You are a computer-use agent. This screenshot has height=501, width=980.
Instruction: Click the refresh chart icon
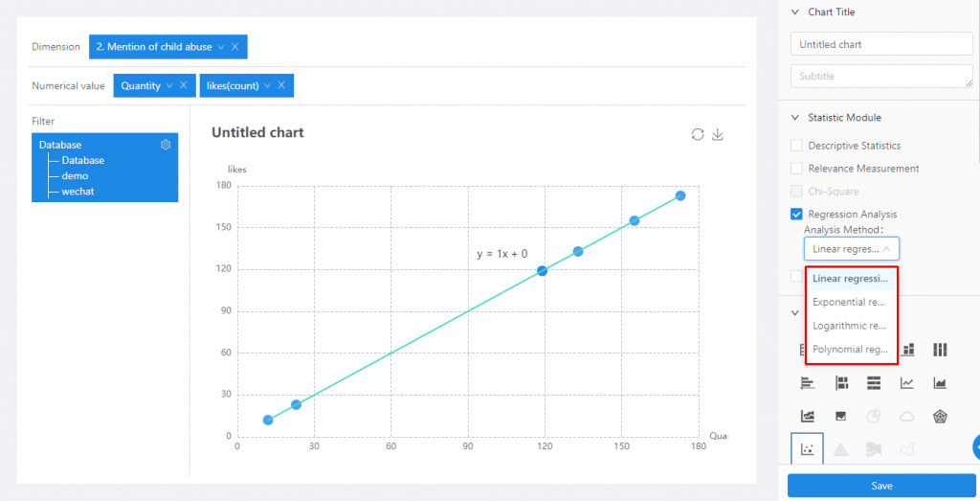pos(698,134)
